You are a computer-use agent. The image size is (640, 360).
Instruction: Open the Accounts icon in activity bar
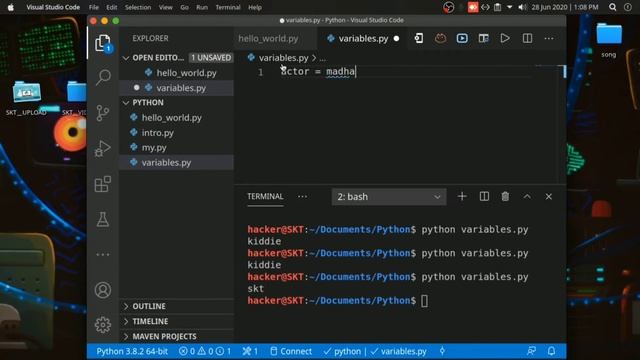(x=102, y=290)
